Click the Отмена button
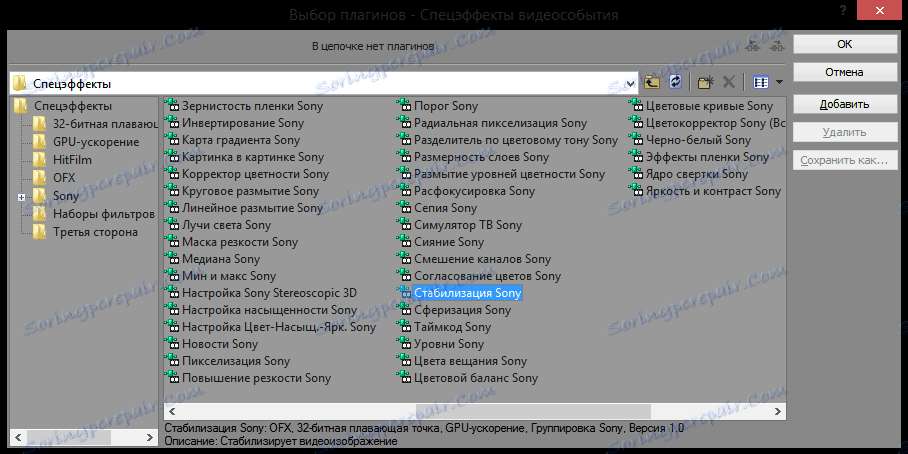The height and width of the screenshot is (454, 908). (844, 72)
